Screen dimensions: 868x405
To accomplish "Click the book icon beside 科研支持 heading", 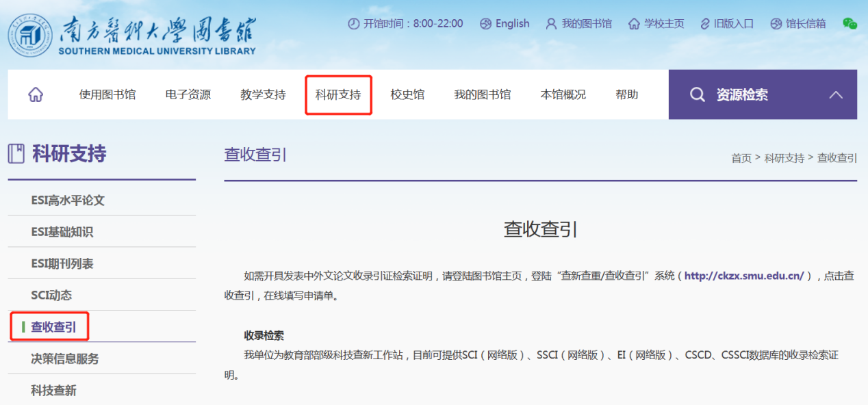I will point(16,154).
